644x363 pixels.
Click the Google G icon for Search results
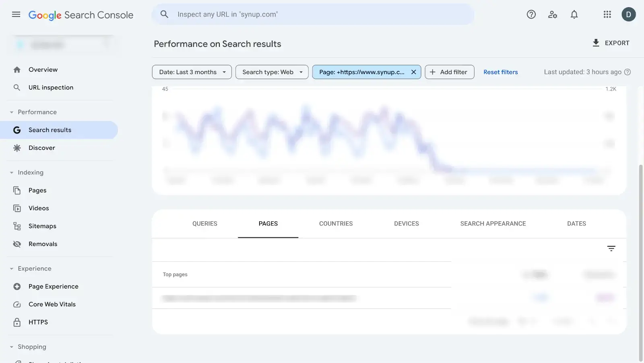(17, 130)
